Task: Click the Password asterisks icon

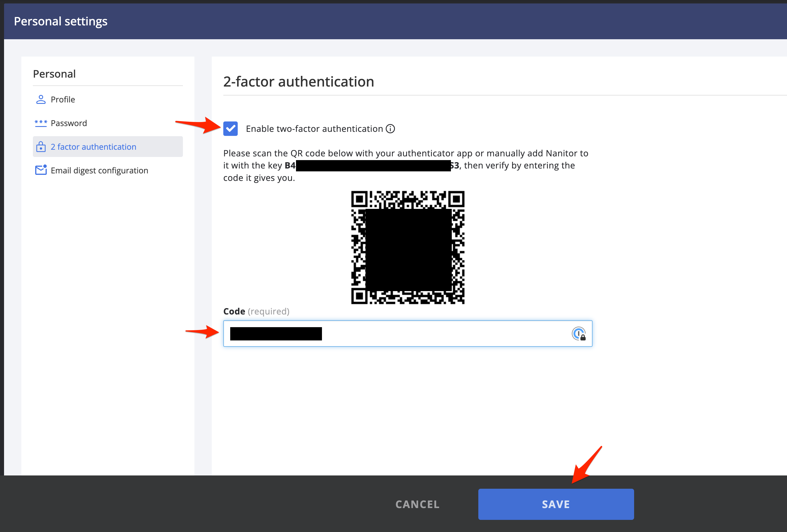Action: (x=41, y=123)
